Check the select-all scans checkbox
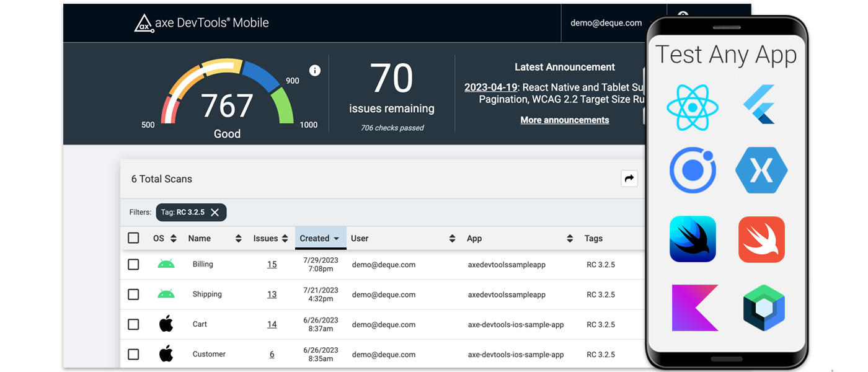 pyautogui.click(x=133, y=237)
